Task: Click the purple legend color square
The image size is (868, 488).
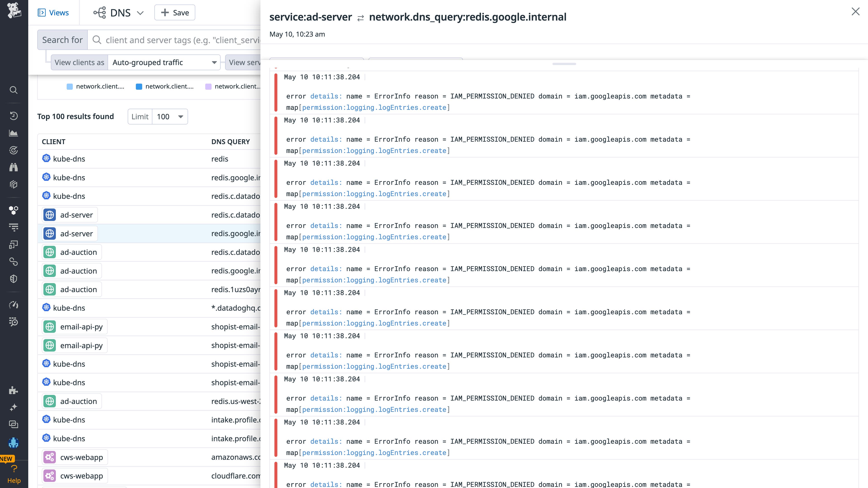Action: (209, 86)
